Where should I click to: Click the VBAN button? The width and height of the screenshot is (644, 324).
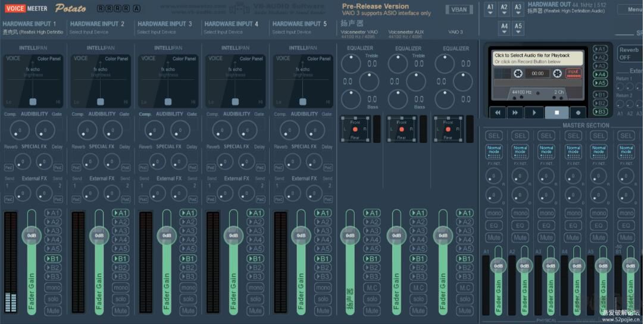pyautogui.click(x=459, y=10)
